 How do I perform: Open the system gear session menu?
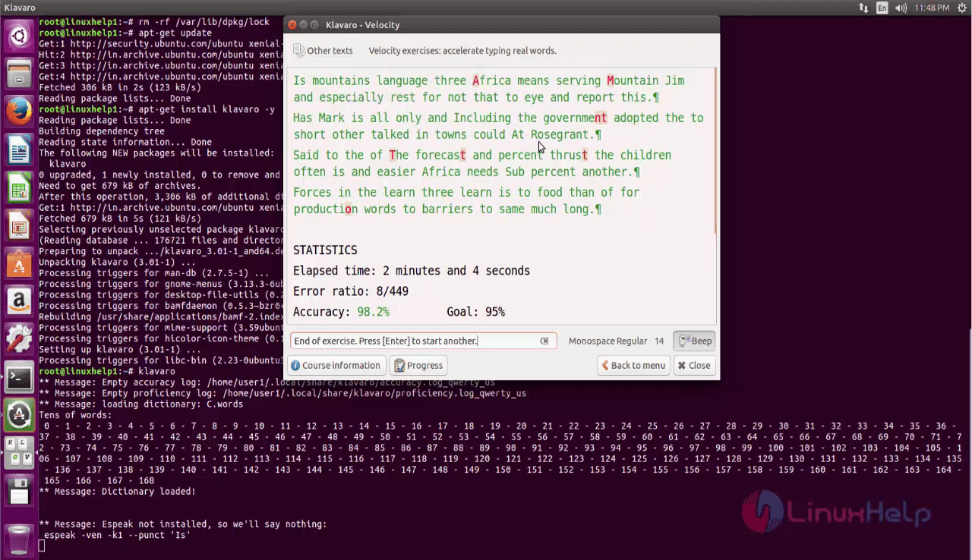(x=961, y=8)
